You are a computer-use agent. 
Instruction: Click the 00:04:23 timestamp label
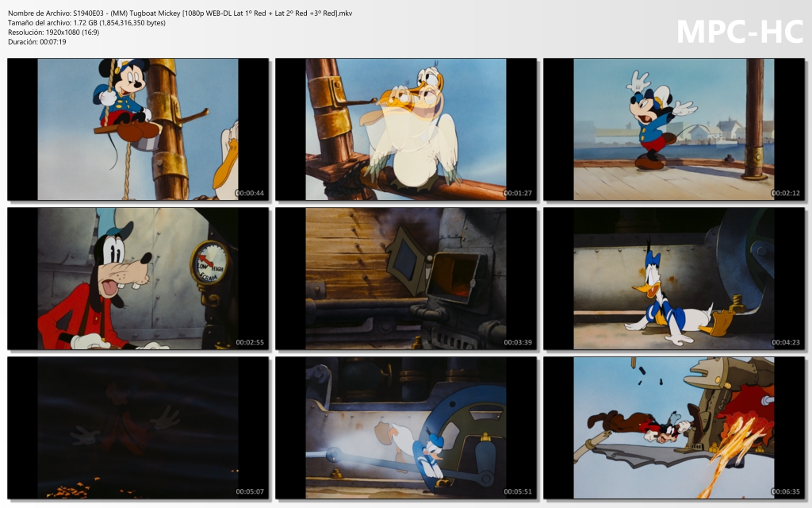pyautogui.click(x=786, y=343)
